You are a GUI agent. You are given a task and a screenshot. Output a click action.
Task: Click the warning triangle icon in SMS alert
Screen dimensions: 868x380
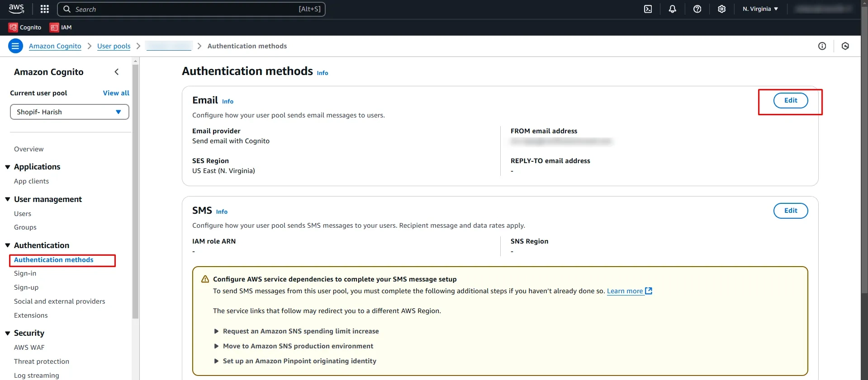tap(205, 279)
